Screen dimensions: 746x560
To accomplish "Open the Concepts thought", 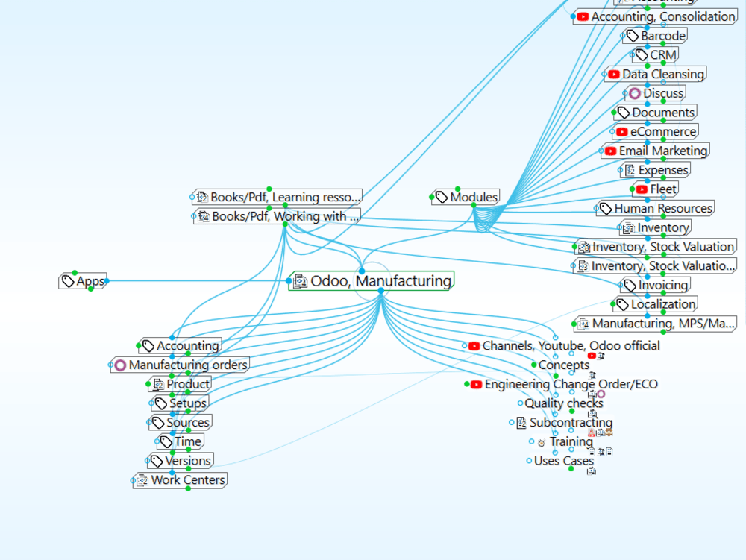I will click(564, 365).
